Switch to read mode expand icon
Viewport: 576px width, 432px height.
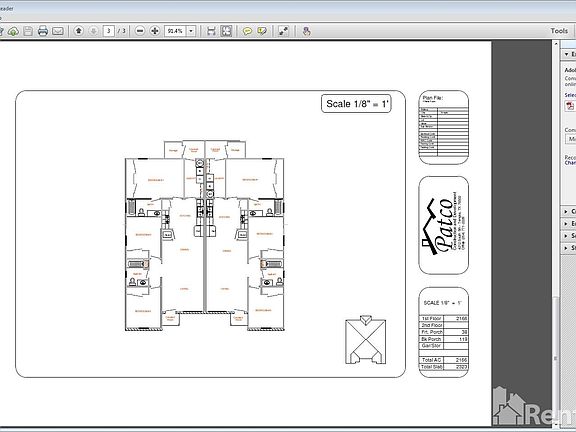click(283, 31)
